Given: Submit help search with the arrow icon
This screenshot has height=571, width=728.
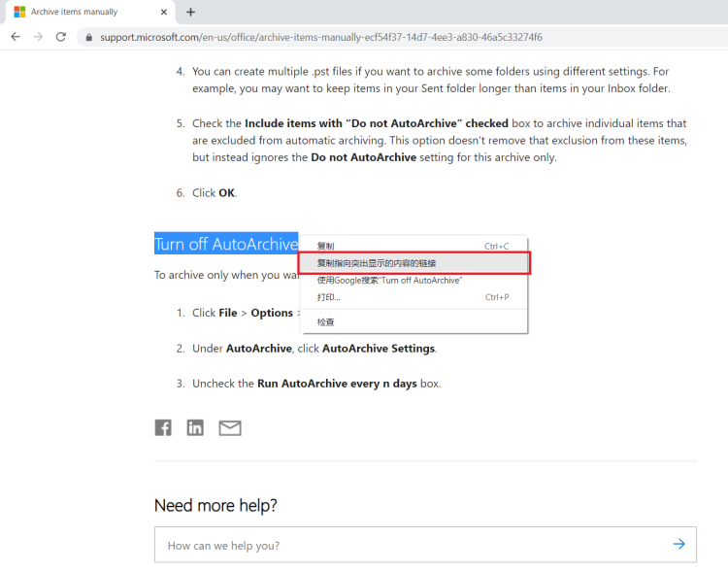Looking at the screenshot, I should click(679, 545).
